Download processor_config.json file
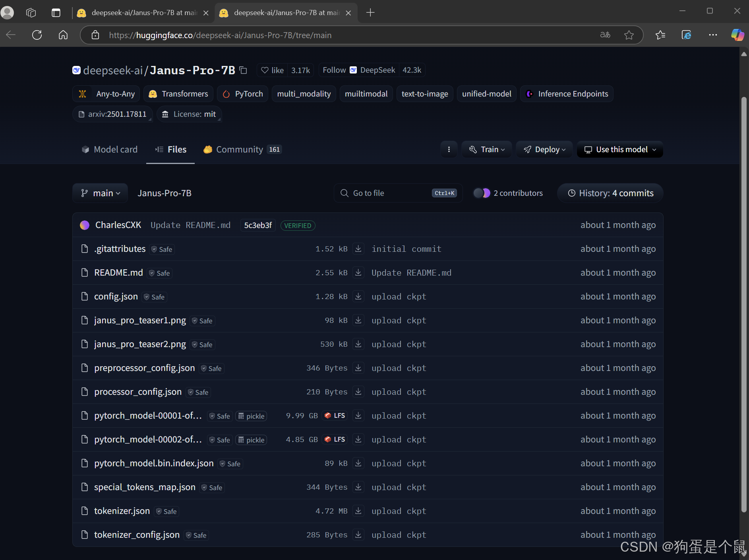Image resolution: width=749 pixels, height=560 pixels. (358, 392)
